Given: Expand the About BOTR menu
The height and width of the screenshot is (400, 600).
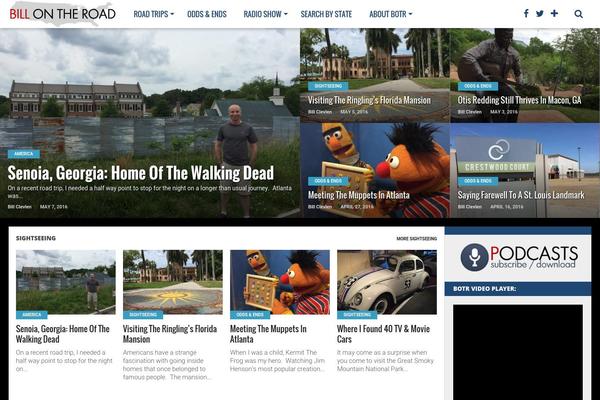Looking at the screenshot, I should pos(390,14).
